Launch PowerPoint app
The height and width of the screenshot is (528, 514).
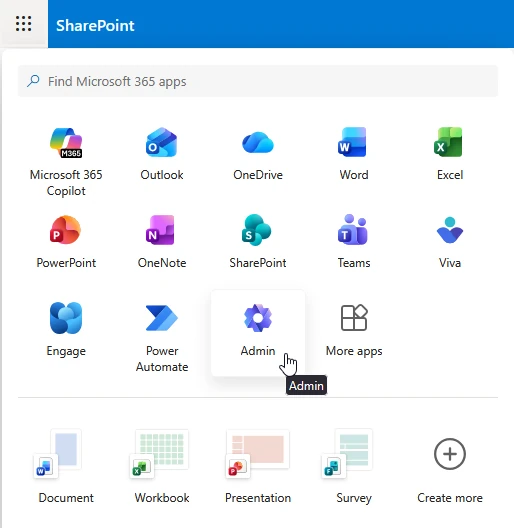click(66, 241)
